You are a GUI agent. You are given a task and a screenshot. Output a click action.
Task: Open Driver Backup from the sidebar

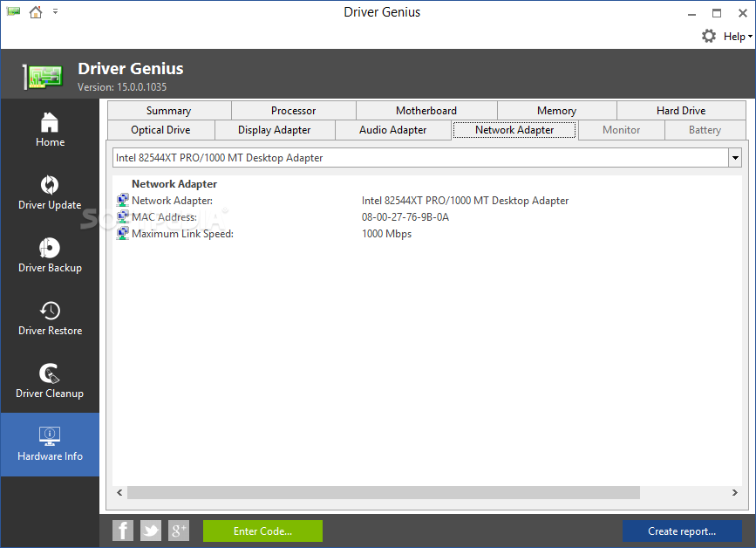click(50, 256)
